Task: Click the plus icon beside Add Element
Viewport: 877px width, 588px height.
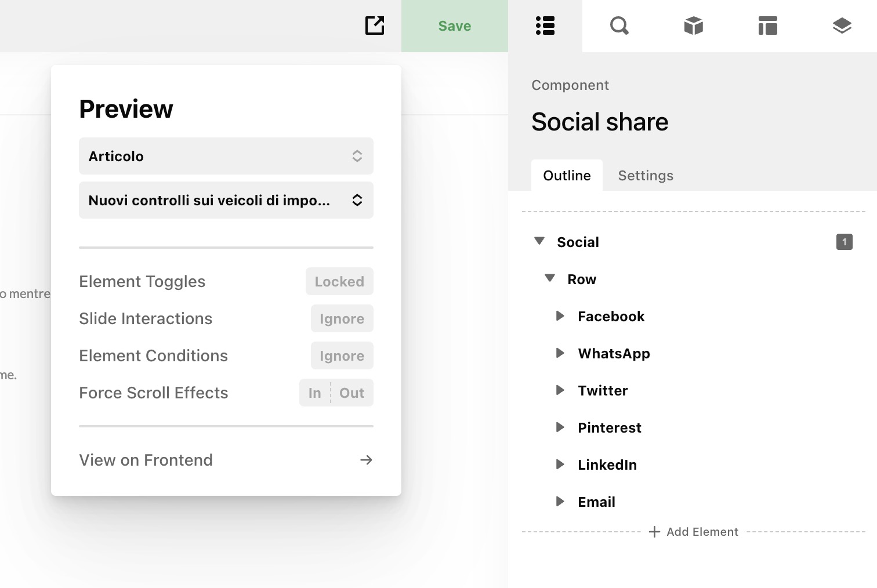Action: tap(654, 532)
